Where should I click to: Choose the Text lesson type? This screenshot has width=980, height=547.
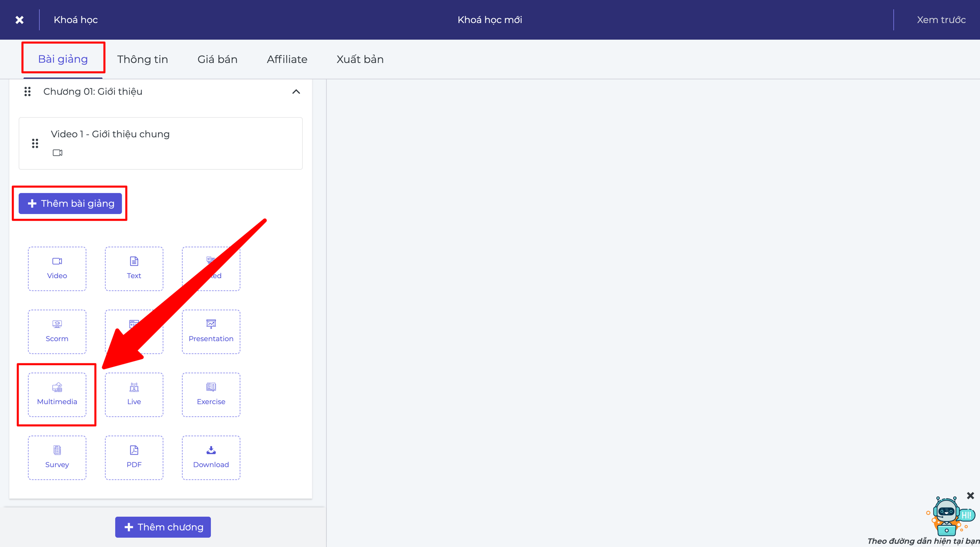coord(134,268)
